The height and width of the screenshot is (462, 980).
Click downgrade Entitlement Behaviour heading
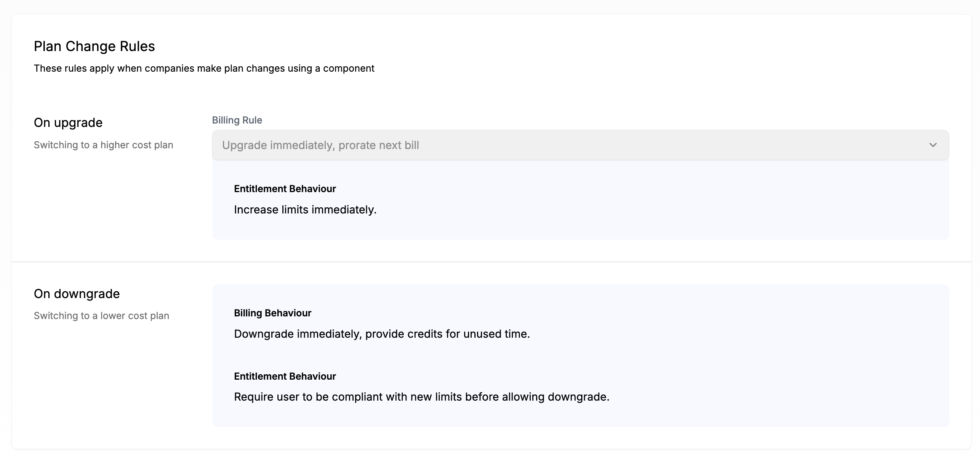[285, 376]
